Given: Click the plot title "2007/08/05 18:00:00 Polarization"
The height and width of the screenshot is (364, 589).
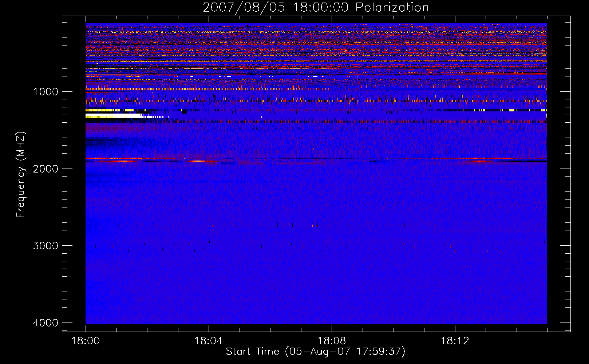Looking at the screenshot, I should [316, 8].
